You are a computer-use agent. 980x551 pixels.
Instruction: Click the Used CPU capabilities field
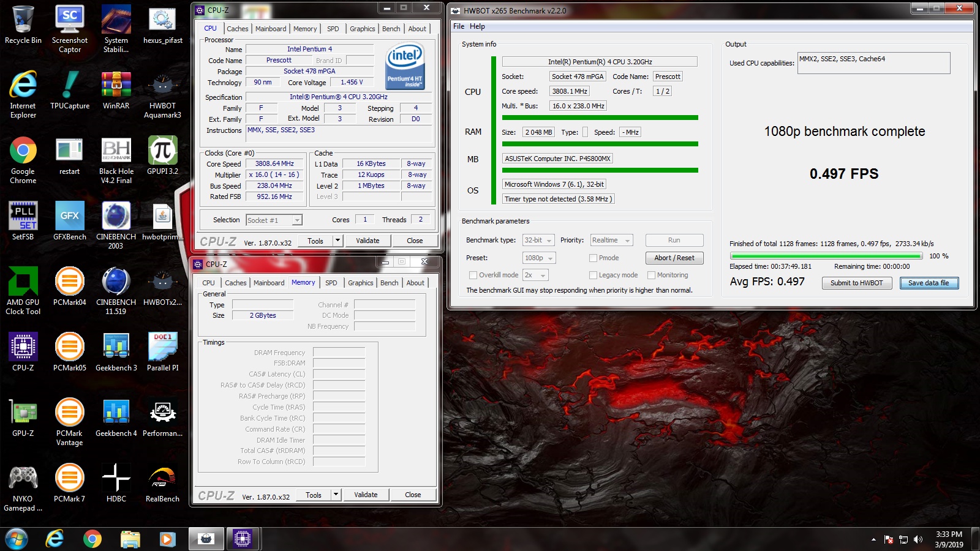click(x=873, y=63)
